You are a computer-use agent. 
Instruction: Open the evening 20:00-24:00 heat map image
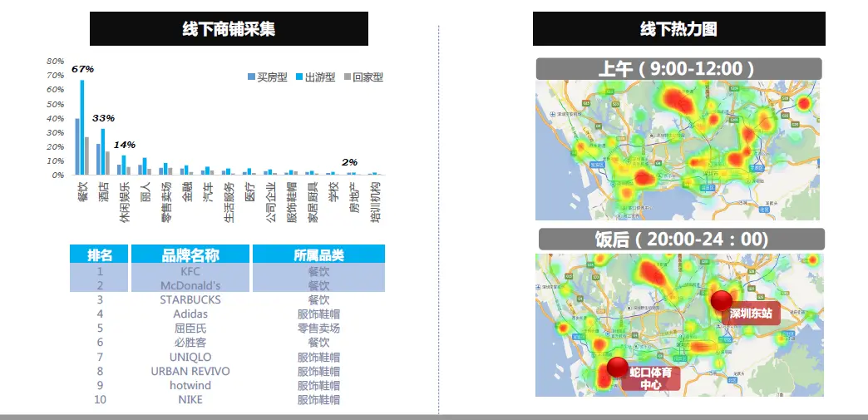(679, 325)
